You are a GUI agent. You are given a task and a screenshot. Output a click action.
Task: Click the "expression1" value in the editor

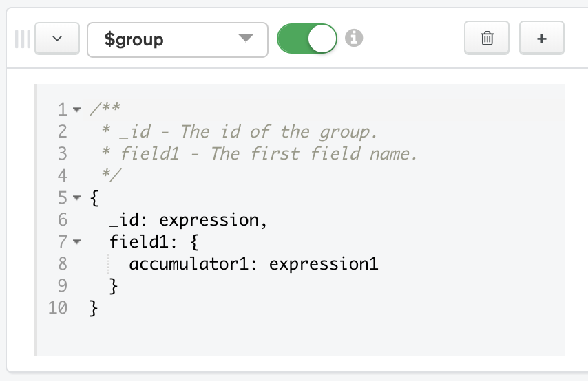[324, 264]
